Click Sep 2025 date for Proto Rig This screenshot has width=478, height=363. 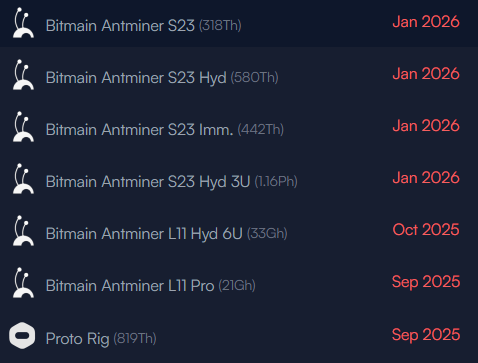pos(426,335)
